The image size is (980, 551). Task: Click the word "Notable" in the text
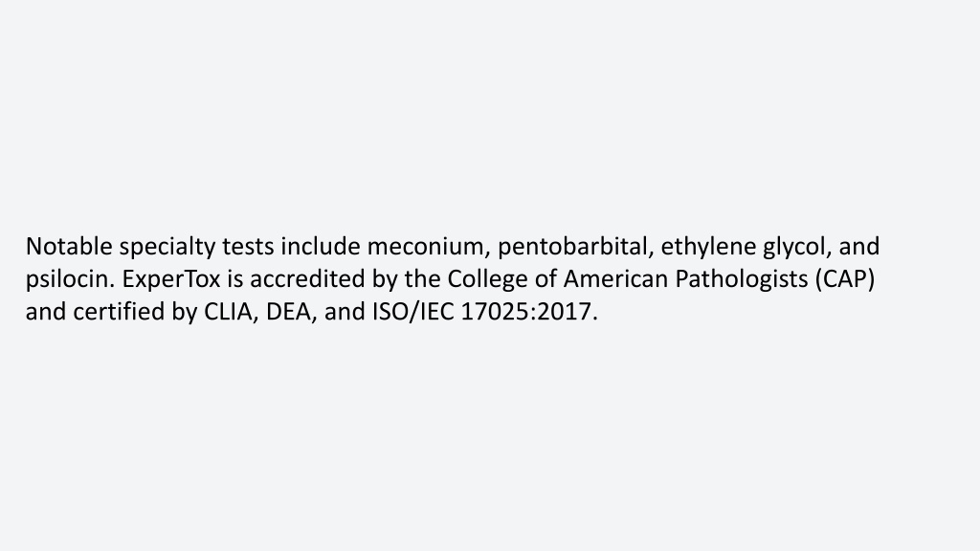[69, 246]
